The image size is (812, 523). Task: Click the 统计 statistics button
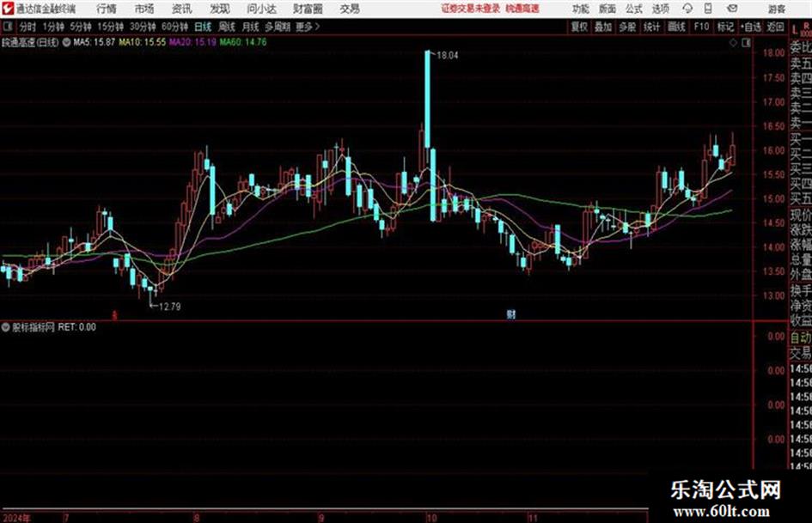[x=651, y=27]
